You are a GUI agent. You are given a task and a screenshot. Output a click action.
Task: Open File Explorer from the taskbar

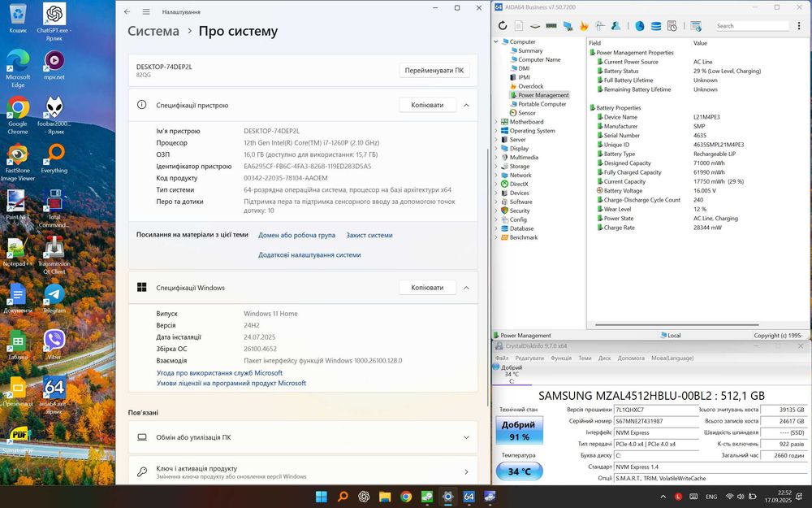pyautogui.click(x=384, y=497)
